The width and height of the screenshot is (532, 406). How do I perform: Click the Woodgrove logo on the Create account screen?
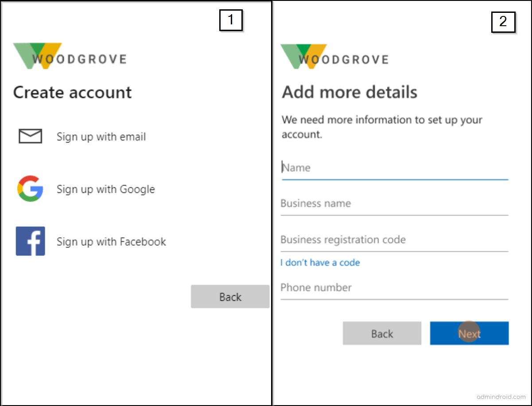point(70,55)
